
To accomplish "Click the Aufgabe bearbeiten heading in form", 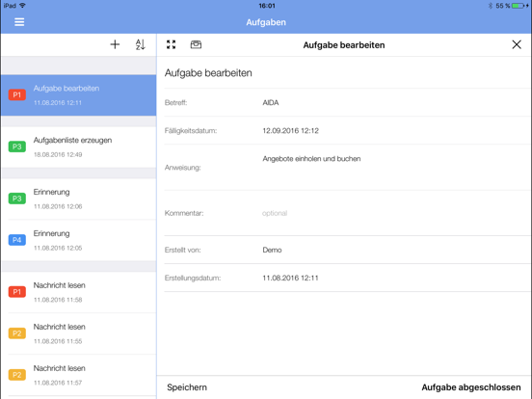I will coord(208,73).
